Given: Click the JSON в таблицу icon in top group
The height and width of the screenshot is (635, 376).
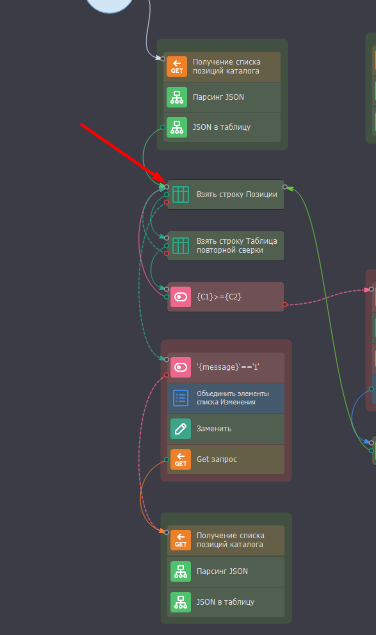Looking at the screenshot, I should (177, 127).
